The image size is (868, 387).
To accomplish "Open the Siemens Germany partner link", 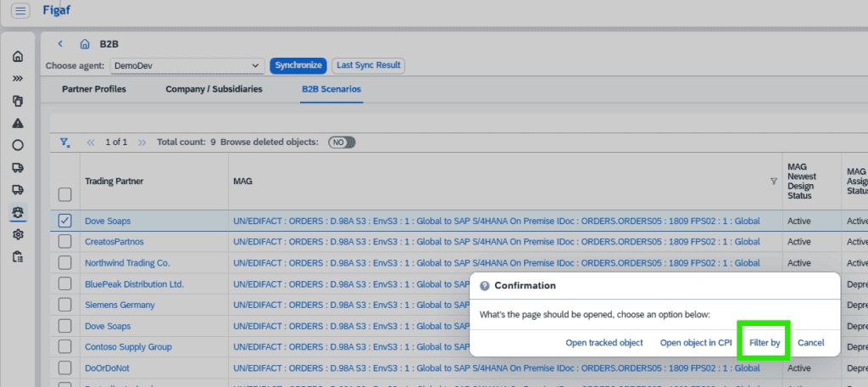I will pos(120,305).
